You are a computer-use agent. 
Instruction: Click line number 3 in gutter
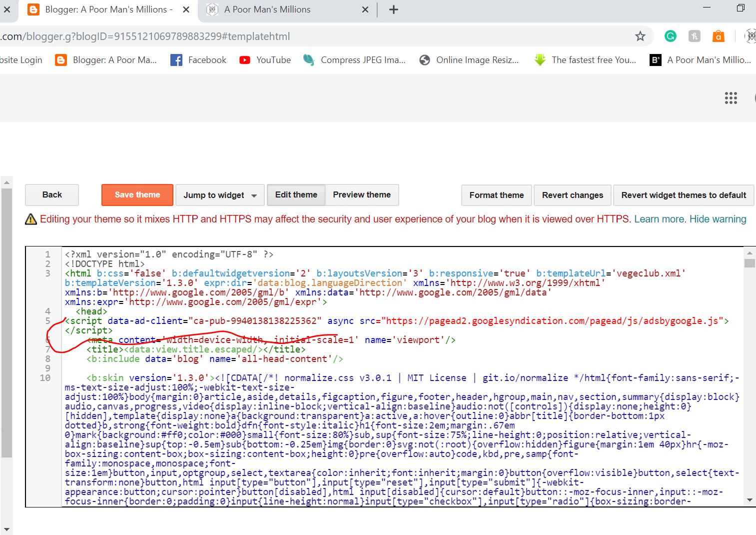point(48,273)
